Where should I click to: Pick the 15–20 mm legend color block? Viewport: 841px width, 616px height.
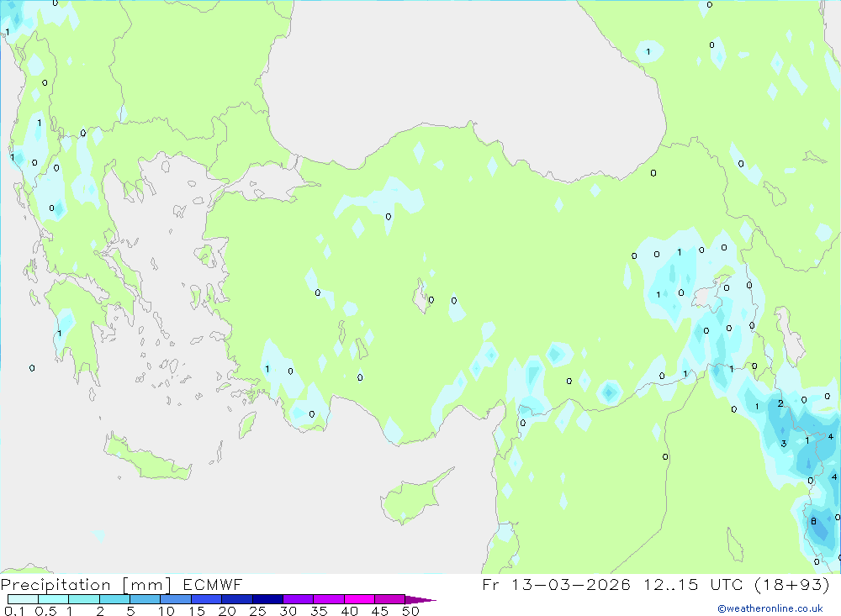(x=206, y=599)
